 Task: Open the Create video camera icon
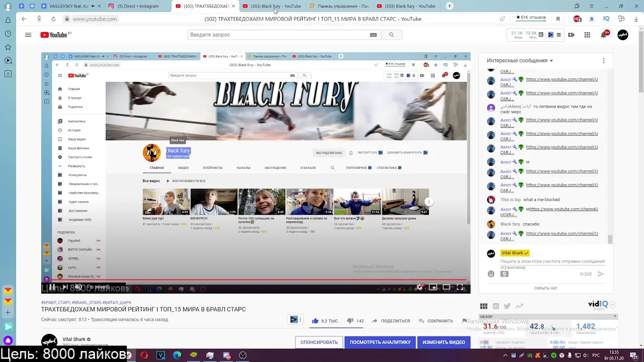[x=571, y=35]
